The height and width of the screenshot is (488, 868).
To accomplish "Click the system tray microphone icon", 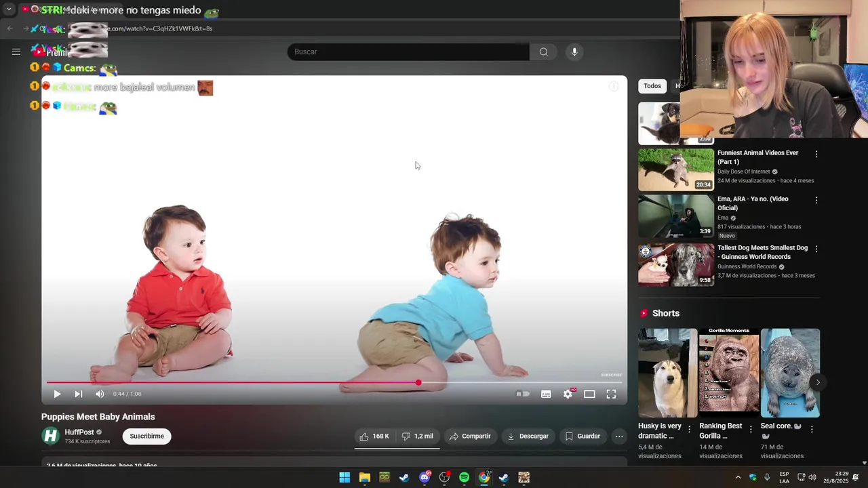I will 767,477.
